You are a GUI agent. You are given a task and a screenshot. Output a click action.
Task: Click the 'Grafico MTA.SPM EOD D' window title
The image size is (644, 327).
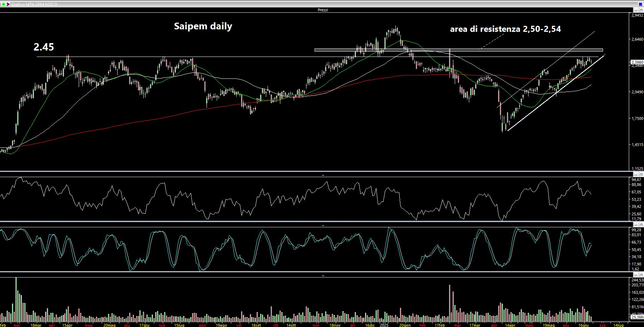(x=34, y=4)
